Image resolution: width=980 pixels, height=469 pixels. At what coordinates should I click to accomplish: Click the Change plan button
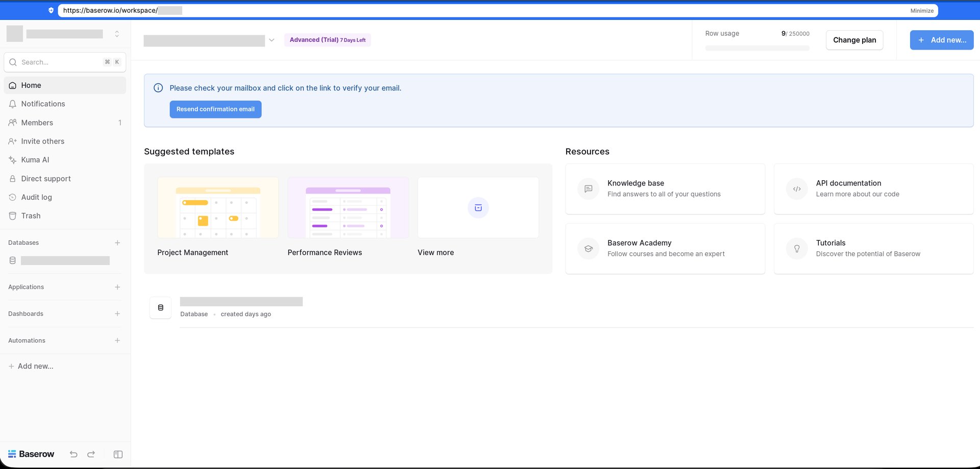click(x=854, y=40)
